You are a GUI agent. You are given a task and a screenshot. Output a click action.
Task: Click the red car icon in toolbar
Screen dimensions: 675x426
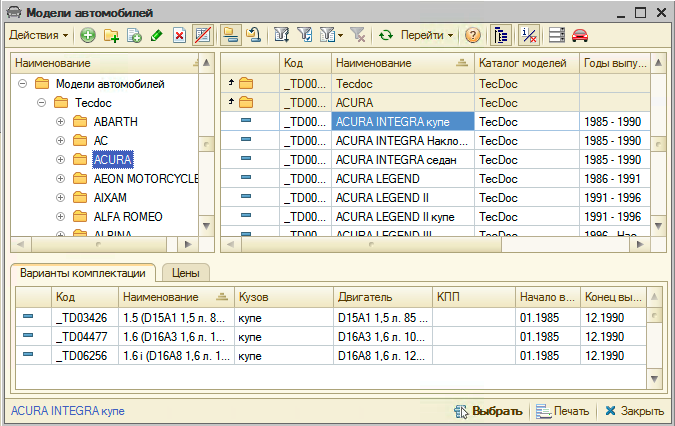click(x=580, y=35)
